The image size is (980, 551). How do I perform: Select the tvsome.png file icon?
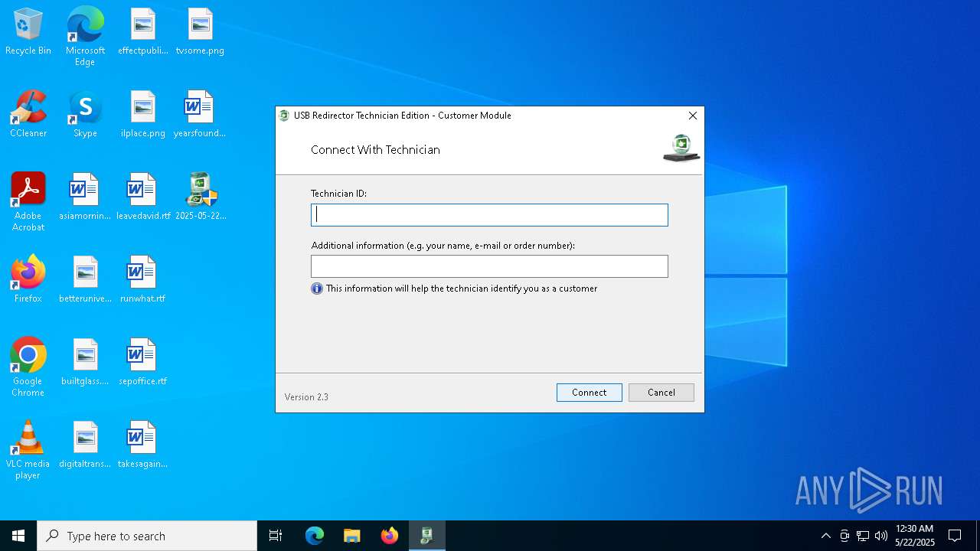click(x=200, y=32)
